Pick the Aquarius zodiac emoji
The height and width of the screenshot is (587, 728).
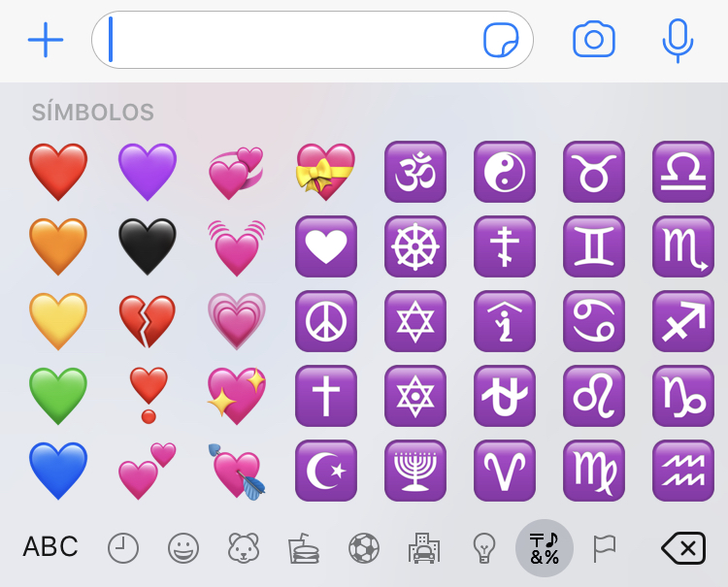pyautogui.click(x=683, y=471)
